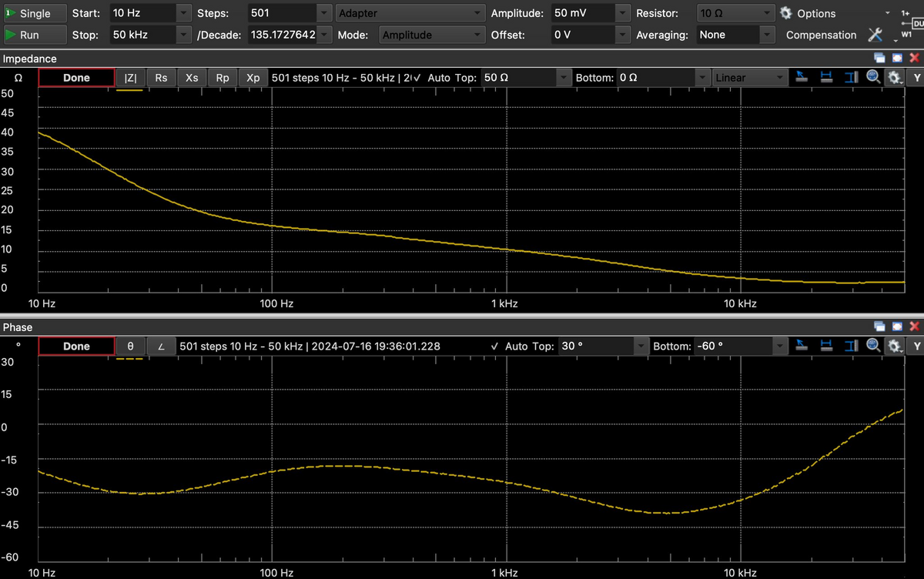Toggle the θ phase trace button
This screenshot has width=924, height=579.
pyautogui.click(x=131, y=346)
